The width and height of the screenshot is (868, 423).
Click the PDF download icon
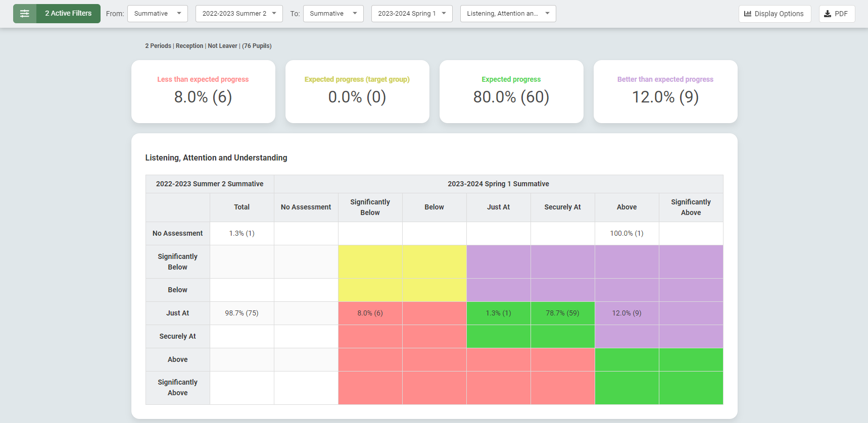(x=828, y=14)
